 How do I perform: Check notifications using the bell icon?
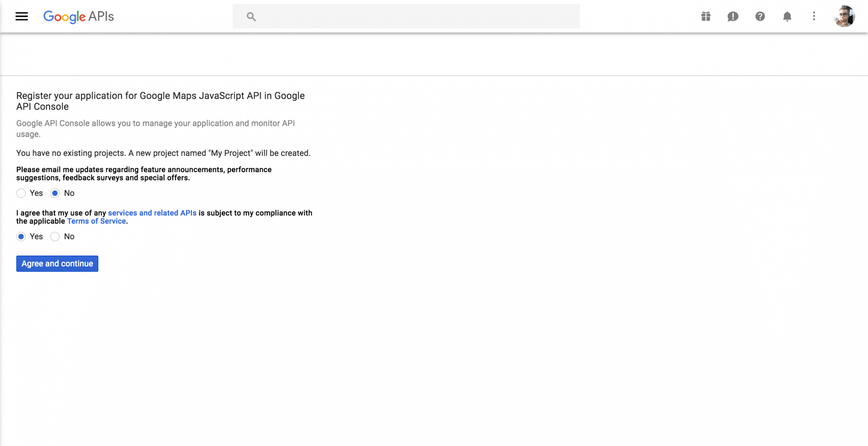pos(787,16)
